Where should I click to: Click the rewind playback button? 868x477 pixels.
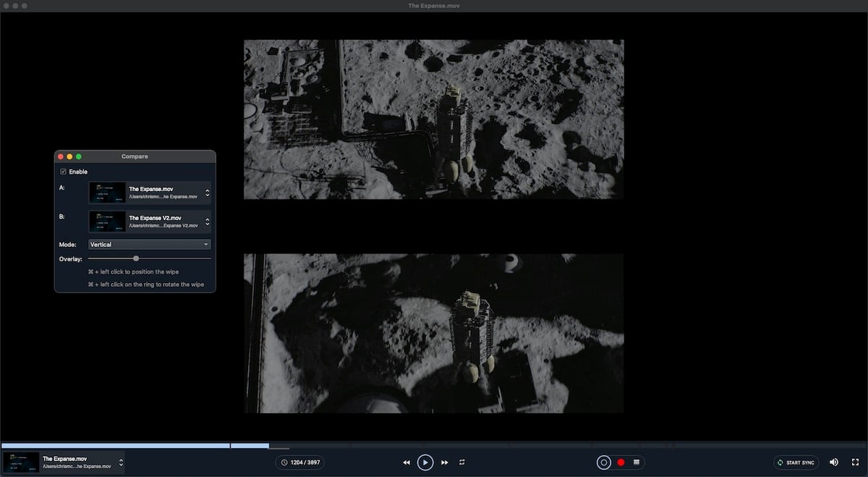click(x=407, y=463)
